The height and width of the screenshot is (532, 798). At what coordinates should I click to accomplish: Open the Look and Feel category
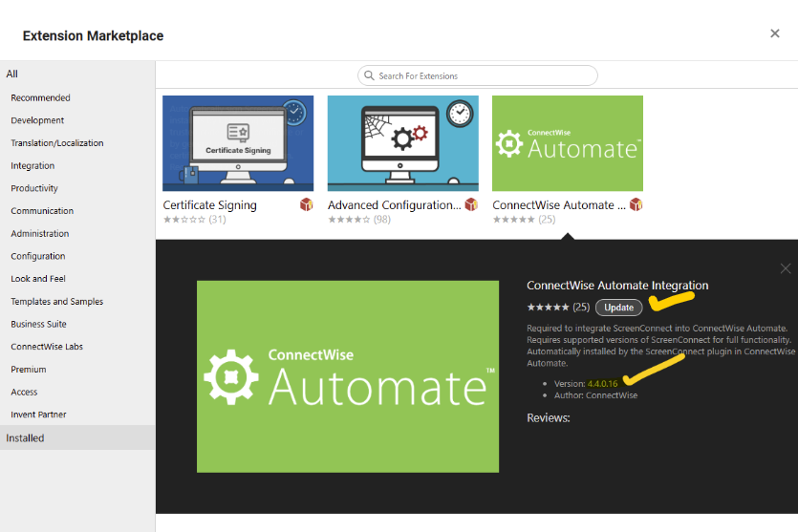point(38,279)
